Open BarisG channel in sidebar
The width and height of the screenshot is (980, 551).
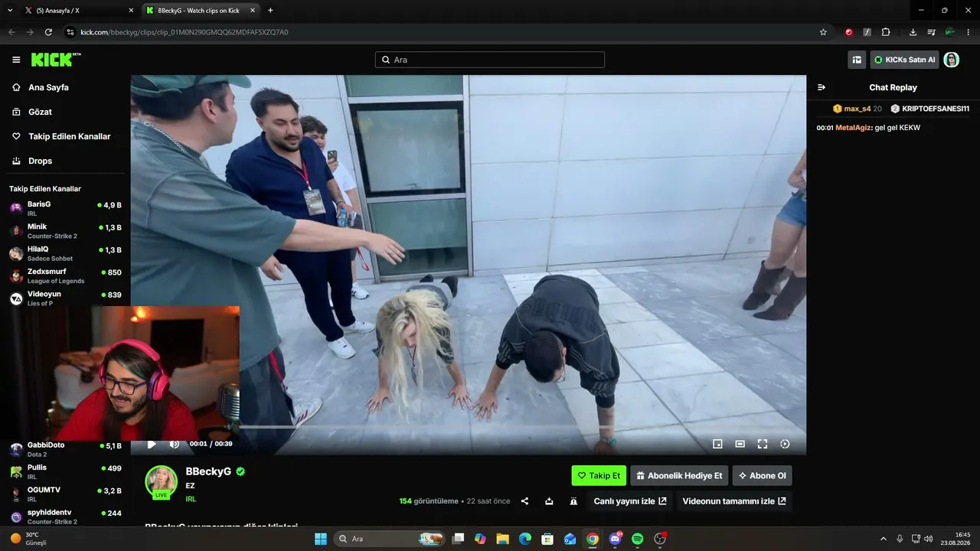pos(65,208)
